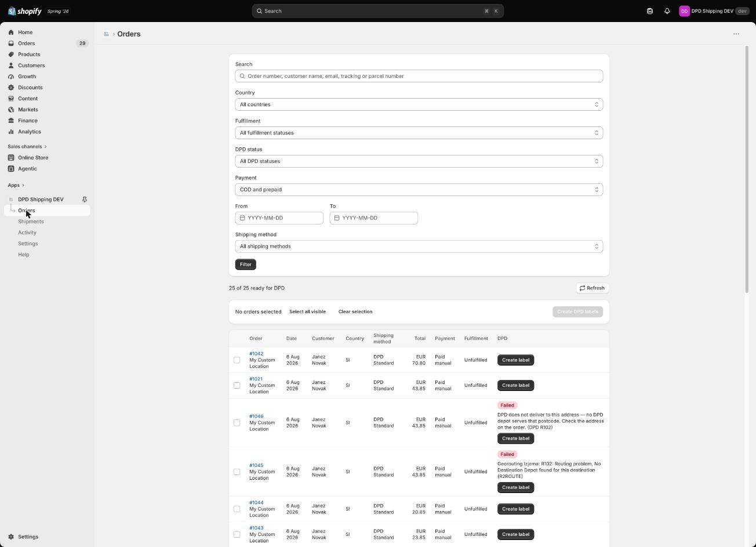The height and width of the screenshot is (547, 756).
Task: Click the Filter button
Action: [246, 265]
